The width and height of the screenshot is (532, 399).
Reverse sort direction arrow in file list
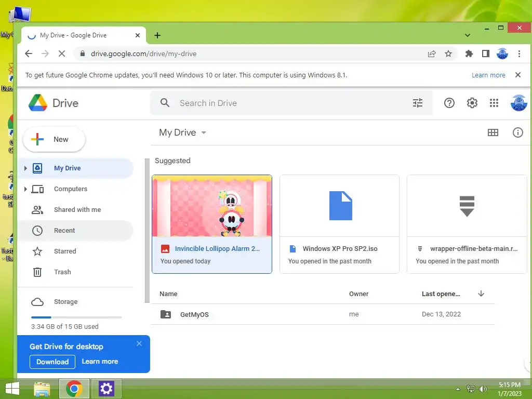point(481,294)
